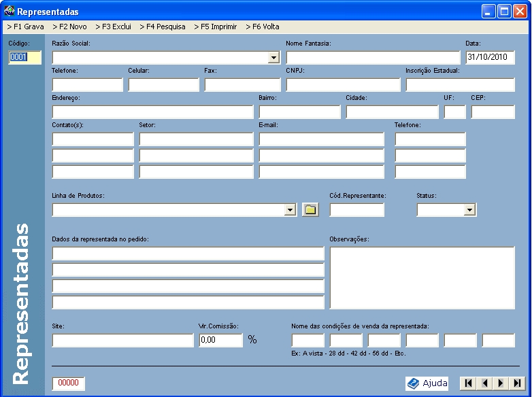Go to the first record
Screen dimensions: 532x397
coord(468,383)
